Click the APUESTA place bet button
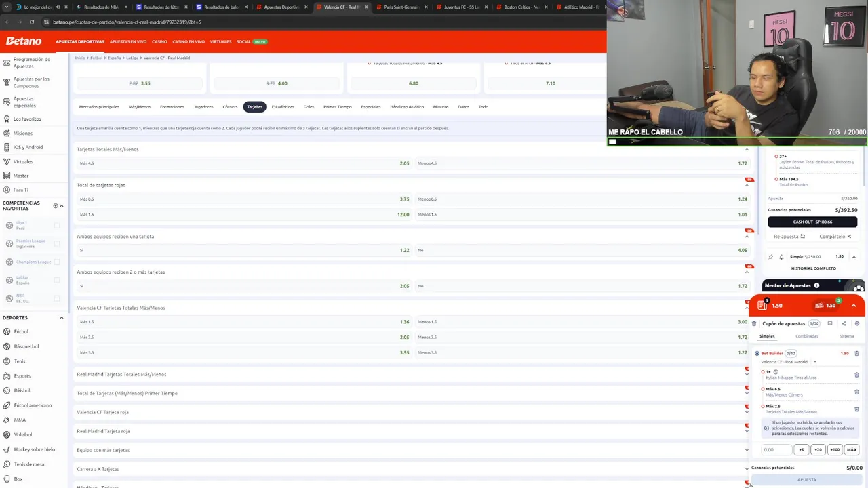 (806, 479)
